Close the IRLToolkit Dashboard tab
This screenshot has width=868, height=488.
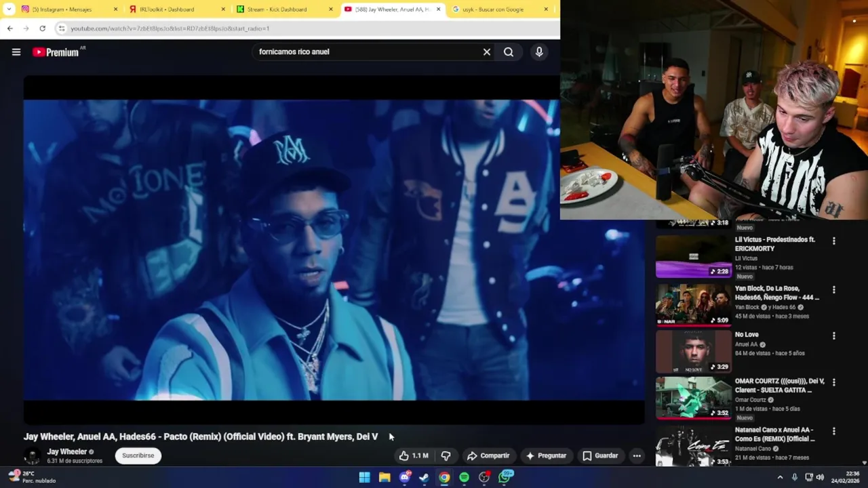point(223,9)
